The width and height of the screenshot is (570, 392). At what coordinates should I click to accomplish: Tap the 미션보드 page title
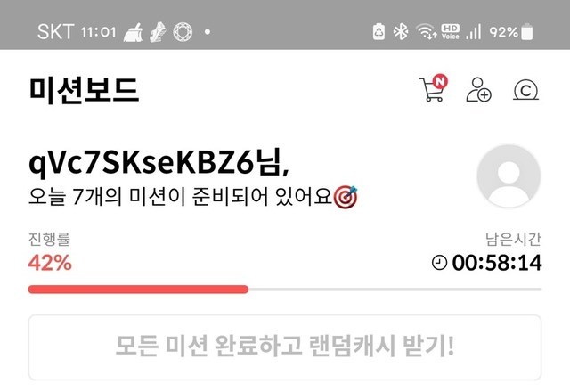coord(84,90)
